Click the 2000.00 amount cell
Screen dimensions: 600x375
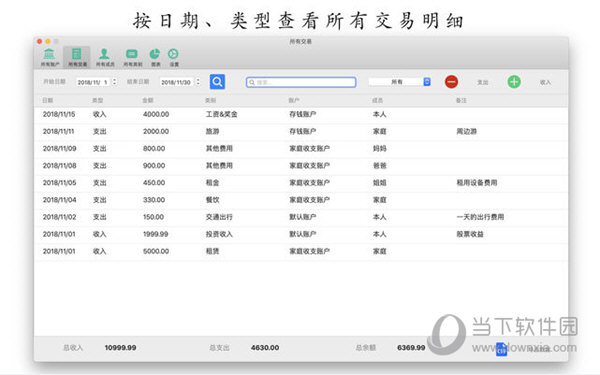coord(156,131)
